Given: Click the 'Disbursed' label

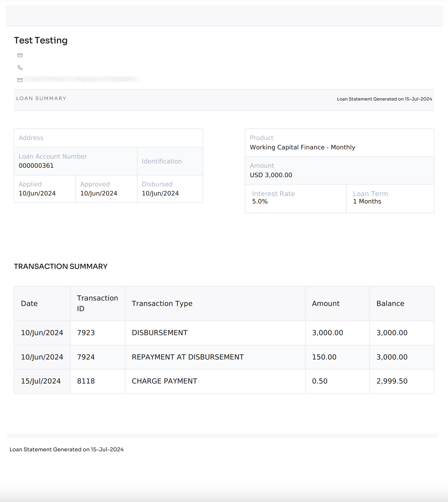Looking at the screenshot, I should pos(157,184).
